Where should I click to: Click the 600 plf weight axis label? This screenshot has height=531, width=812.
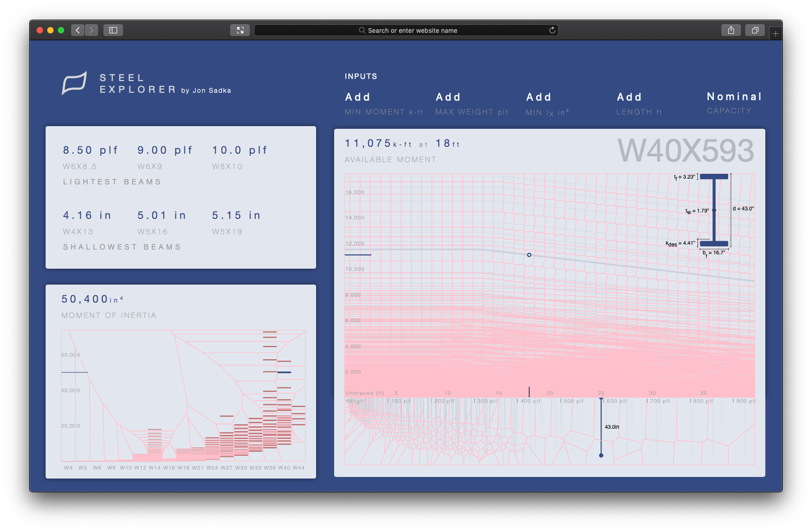pos(617,401)
